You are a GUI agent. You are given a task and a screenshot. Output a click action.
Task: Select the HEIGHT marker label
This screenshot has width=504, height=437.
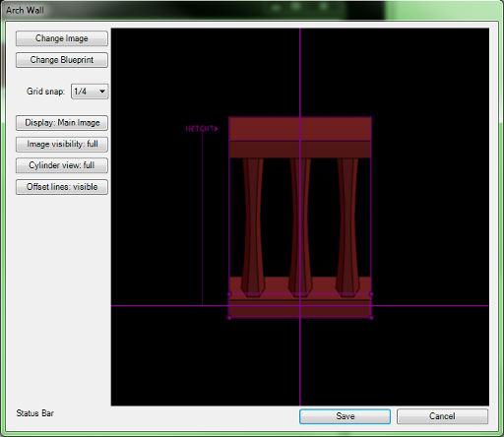(202, 129)
